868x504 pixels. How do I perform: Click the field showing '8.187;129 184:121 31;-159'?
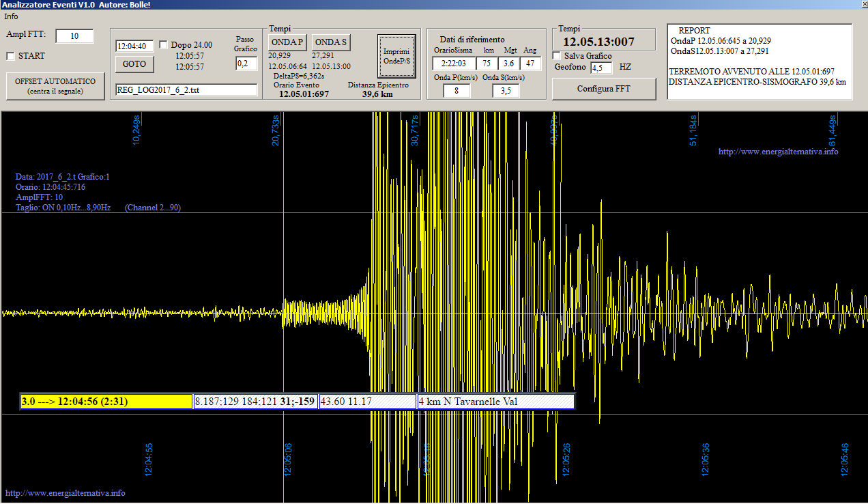(x=256, y=402)
